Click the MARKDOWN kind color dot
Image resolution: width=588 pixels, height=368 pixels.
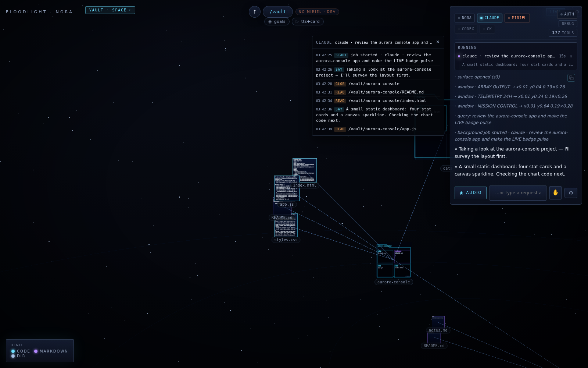[x=36, y=351]
